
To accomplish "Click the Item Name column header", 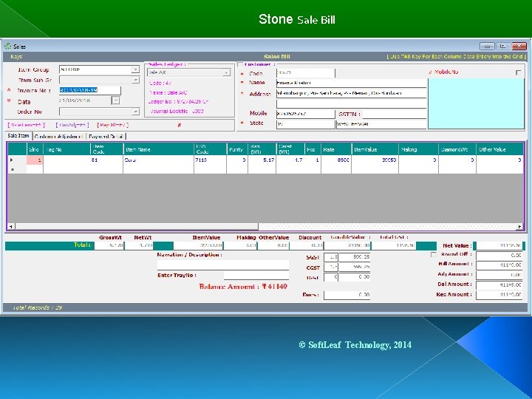I will coord(158,149).
